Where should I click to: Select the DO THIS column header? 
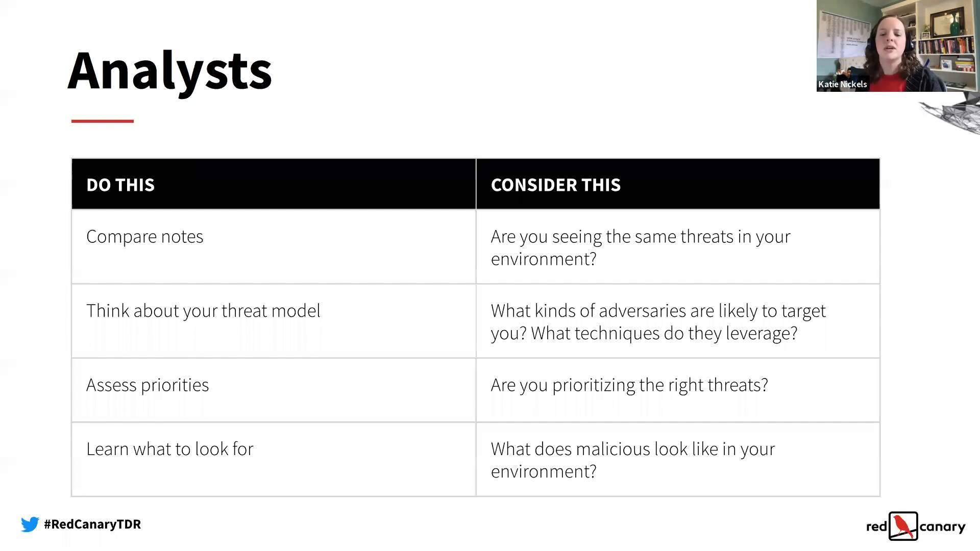[x=120, y=185]
